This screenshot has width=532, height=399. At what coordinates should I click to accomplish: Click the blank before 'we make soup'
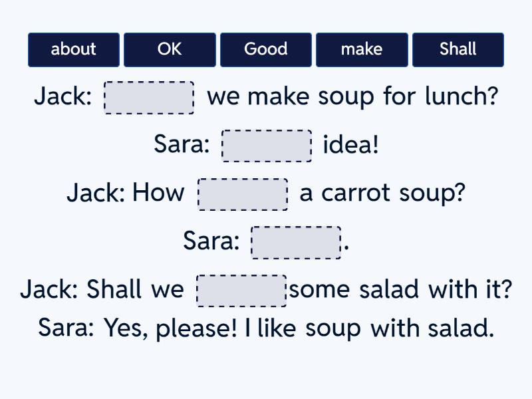coord(149,98)
